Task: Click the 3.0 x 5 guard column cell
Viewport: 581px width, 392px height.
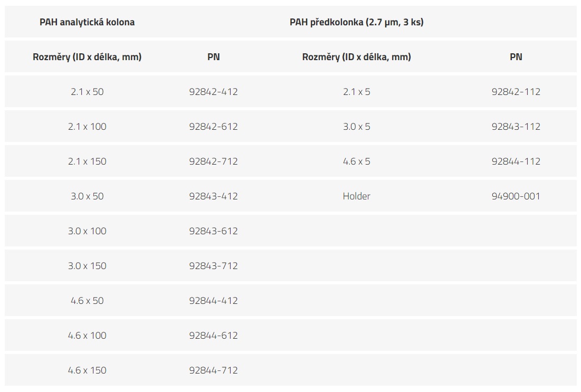Action: tap(356, 127)
